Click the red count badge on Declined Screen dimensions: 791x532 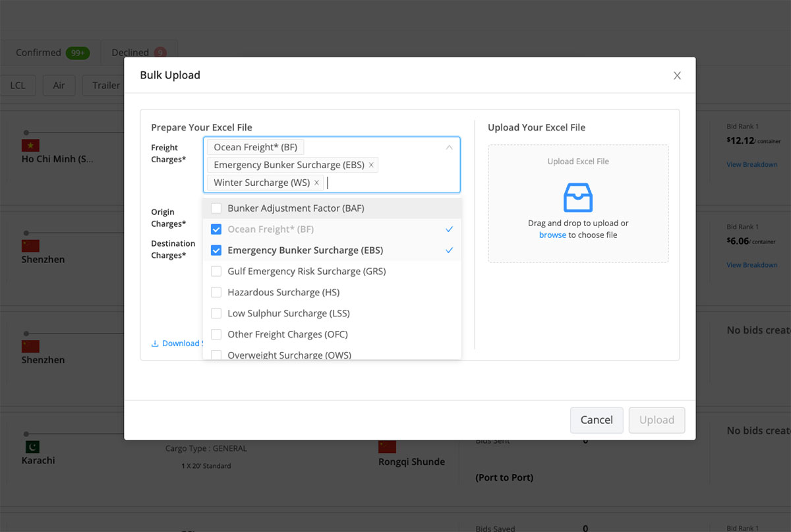[x=160, y=53]
